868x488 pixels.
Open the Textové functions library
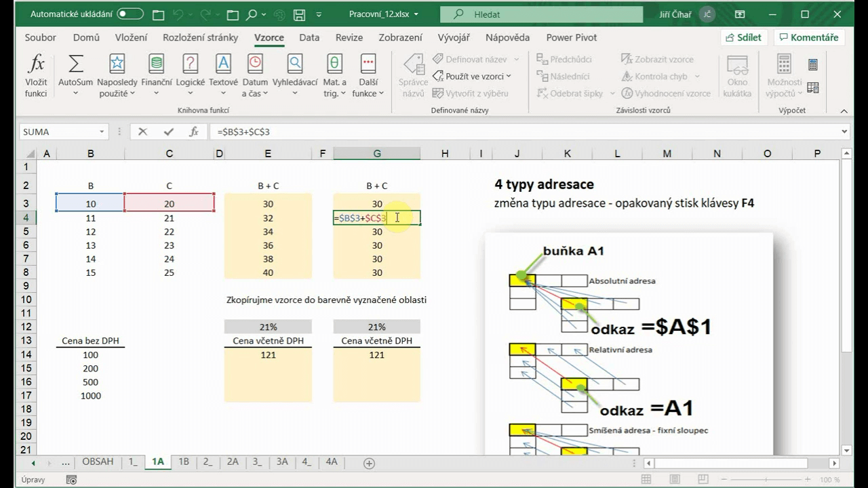pyautogui.click(x=223, y=75)
